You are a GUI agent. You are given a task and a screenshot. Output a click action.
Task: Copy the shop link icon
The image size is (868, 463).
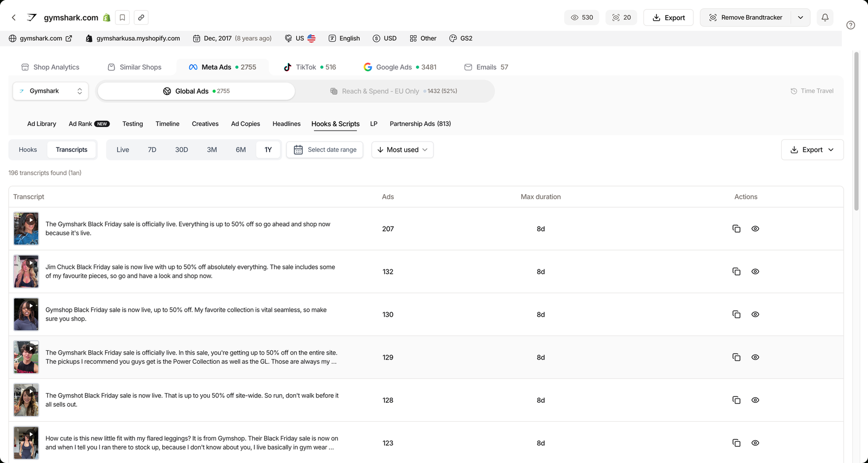(141, 17)
